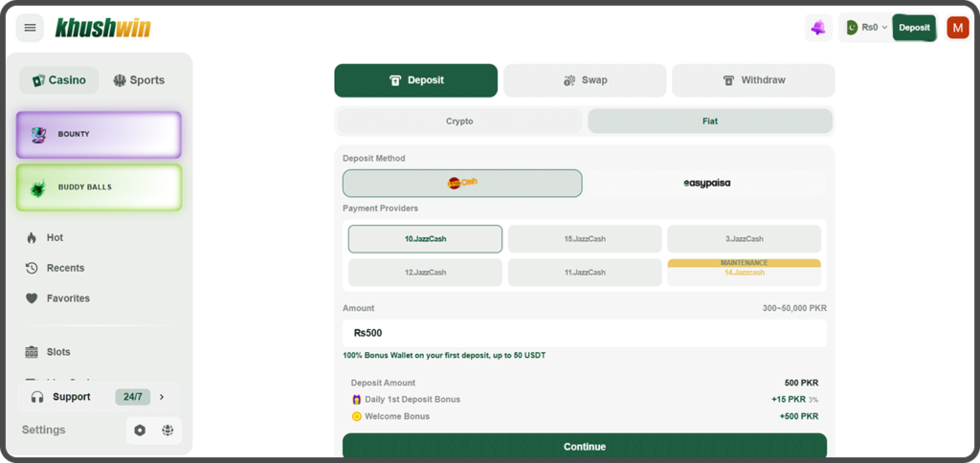Select 15.JazzCash payment provider
Screen dimensions: 980x463
click(x=585, y=239)
